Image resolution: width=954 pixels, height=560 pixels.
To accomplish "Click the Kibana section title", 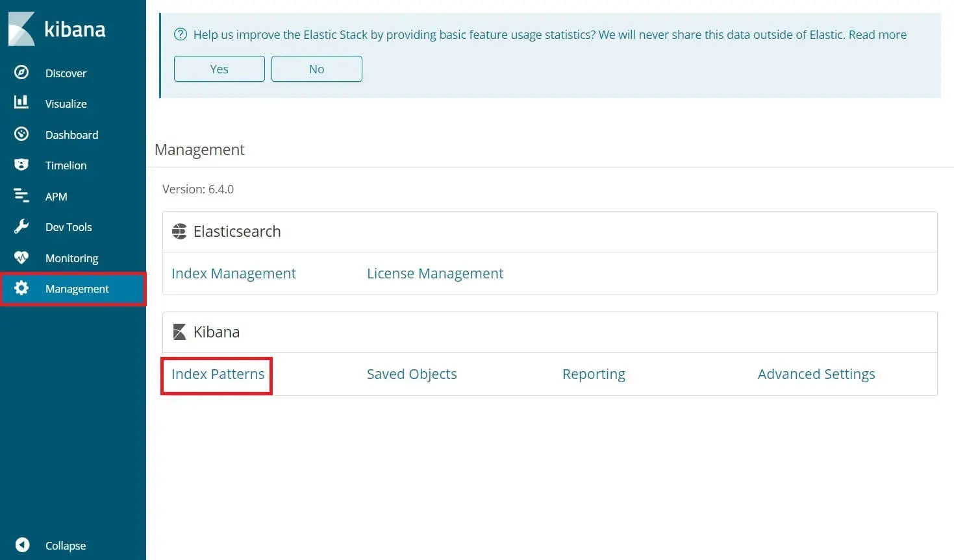I will coord(216,332).
